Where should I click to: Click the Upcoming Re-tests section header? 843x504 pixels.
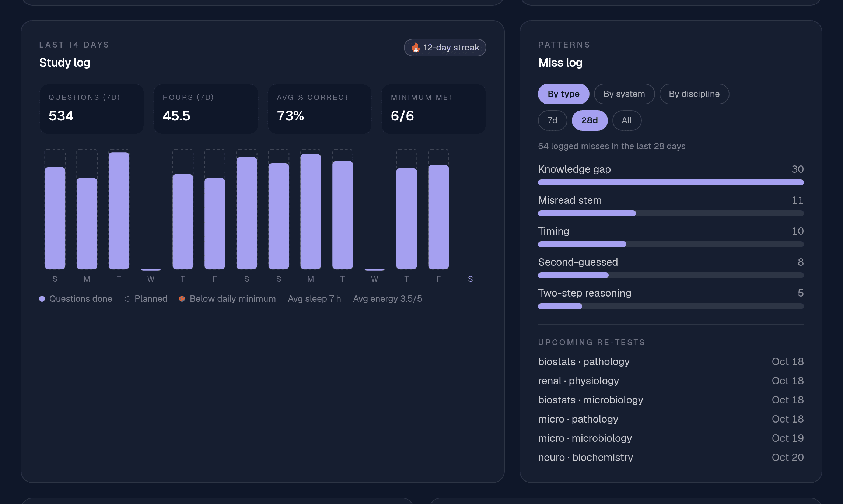pyautogui.click(x=591, y=342)
